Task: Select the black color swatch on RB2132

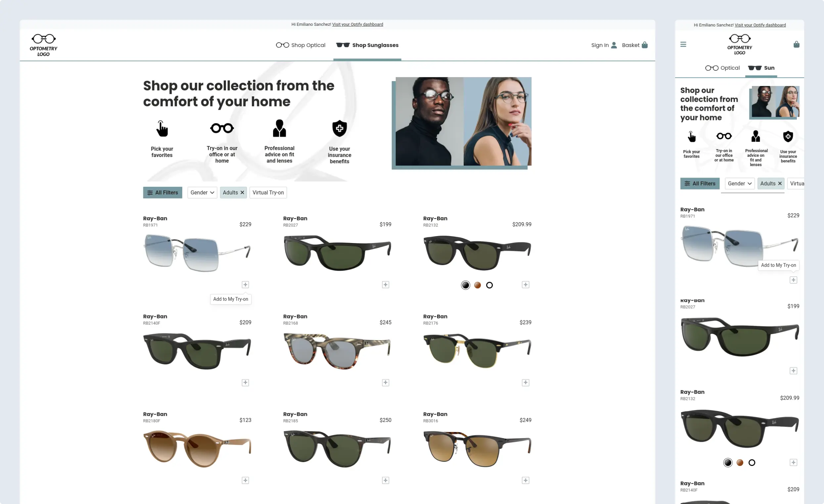Action: pos(465,285)
